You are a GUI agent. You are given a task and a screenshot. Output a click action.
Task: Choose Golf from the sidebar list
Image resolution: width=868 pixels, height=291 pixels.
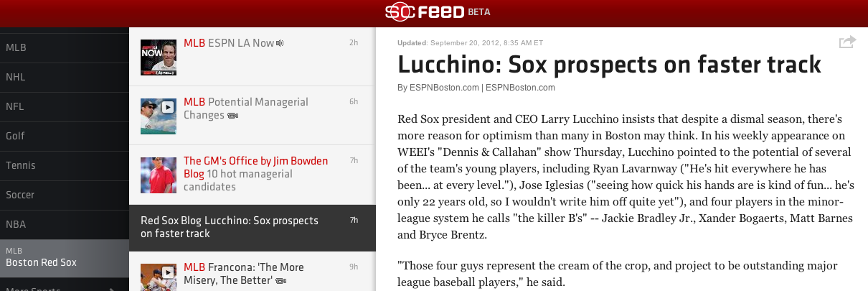[x=16, y=136]
